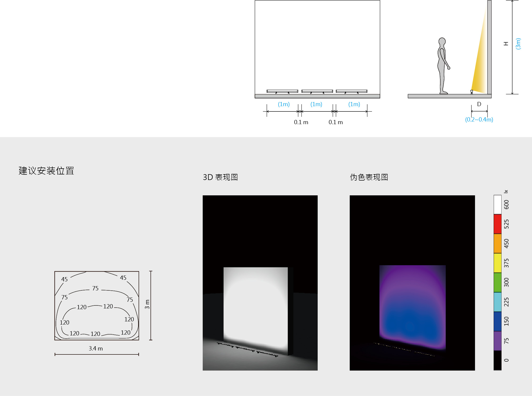Viewport: 532px width, 396px height.
Task: Click the green 300 lx legend swatch
Action: (497, 282)
